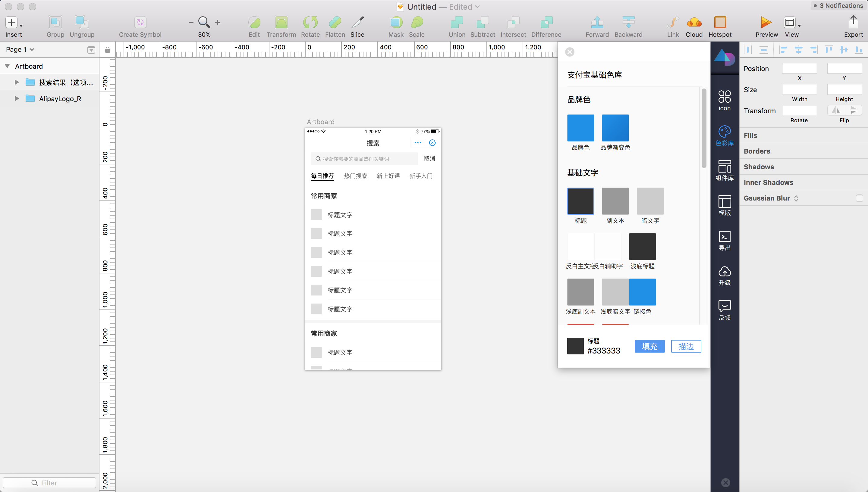
Task: Select the 品牌渐变色 gradient swatch
Action: click(x=615, y=128)
